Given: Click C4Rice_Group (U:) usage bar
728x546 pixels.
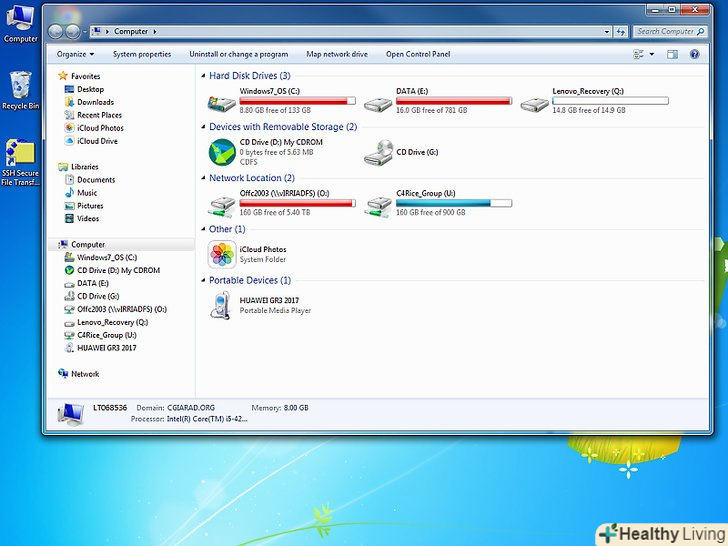Looking at the screenshot, I should 454,203.
